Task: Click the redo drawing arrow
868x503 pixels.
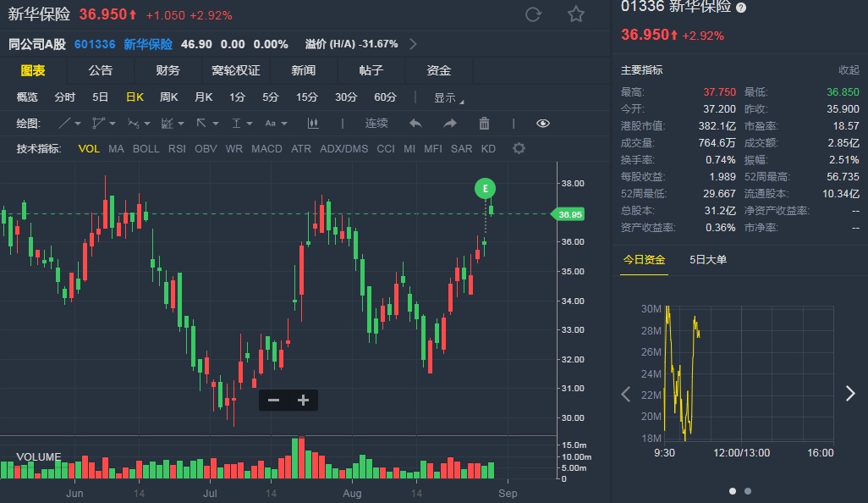Action: click(450, 124)
